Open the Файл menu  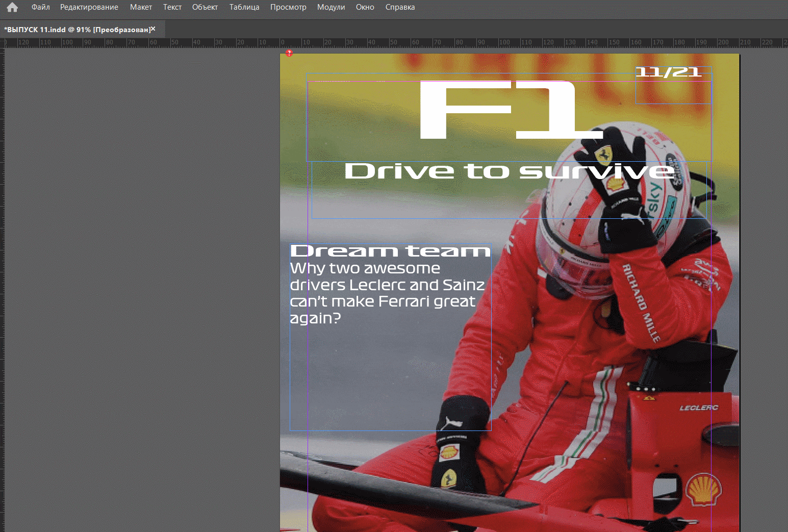tap(41, 7)
